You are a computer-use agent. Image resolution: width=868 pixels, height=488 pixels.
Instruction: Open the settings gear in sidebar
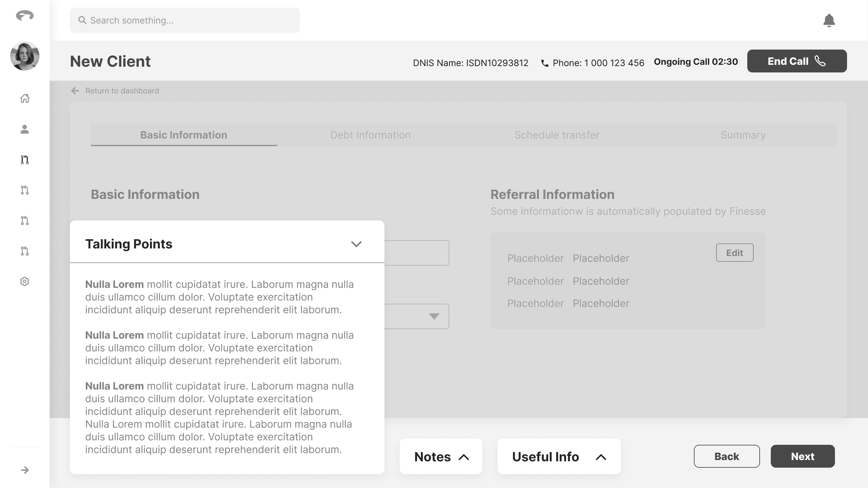[x=24, y=281]
